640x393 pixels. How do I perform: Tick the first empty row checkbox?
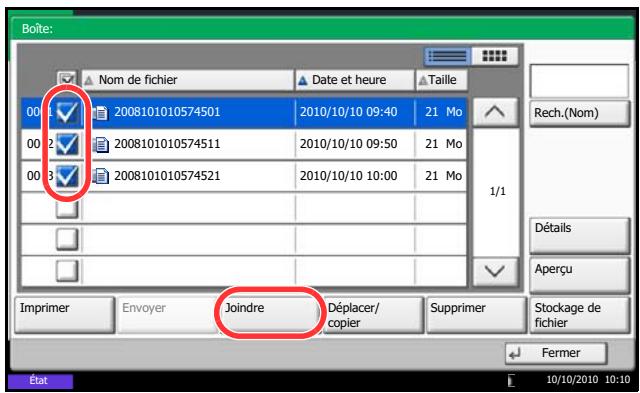click(67, 208)
